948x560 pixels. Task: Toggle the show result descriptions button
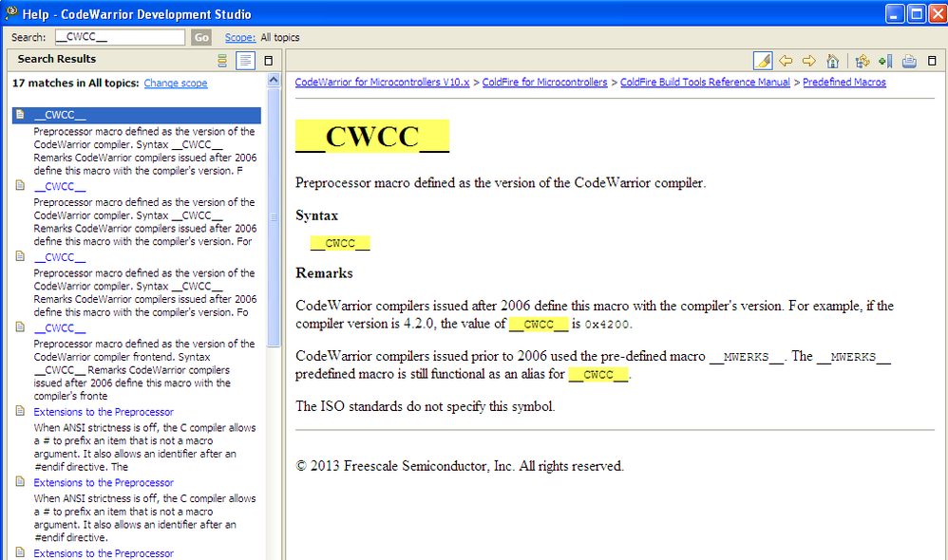point(245,61)
